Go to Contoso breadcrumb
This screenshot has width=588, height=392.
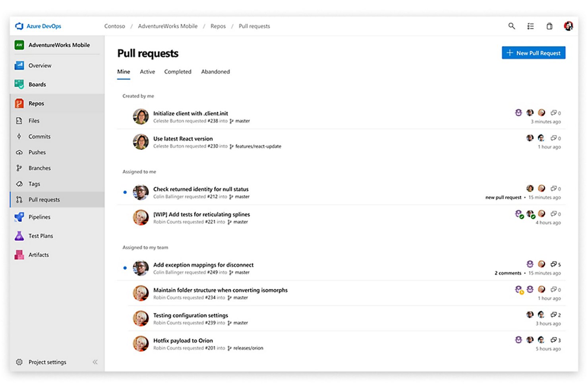pos(114,26)
